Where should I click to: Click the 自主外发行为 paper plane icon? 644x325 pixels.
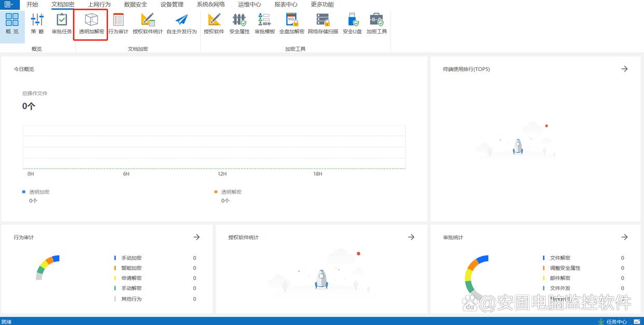181,24
